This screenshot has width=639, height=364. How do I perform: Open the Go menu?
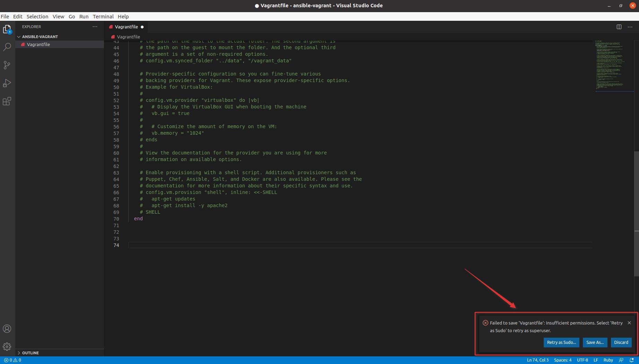pyautogui.click(x=72, y=16)
